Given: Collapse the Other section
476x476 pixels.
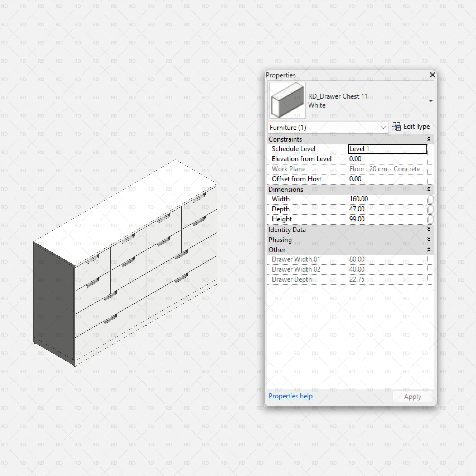Looking at the screenshot, I should click(429, 250).
